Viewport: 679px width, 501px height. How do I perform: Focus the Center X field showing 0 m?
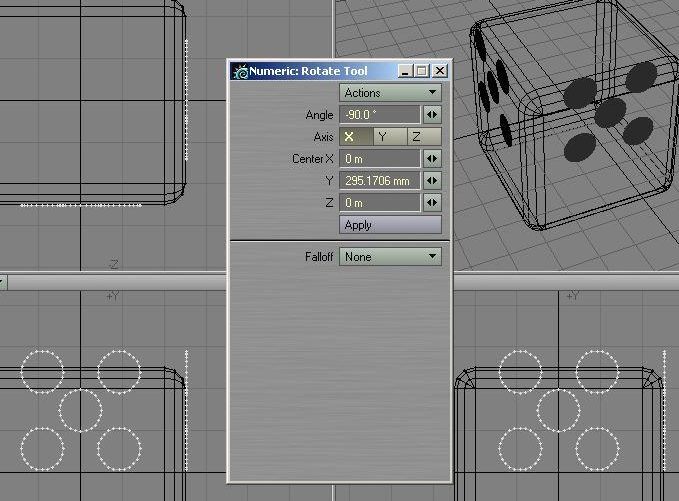tap(380, 159)
